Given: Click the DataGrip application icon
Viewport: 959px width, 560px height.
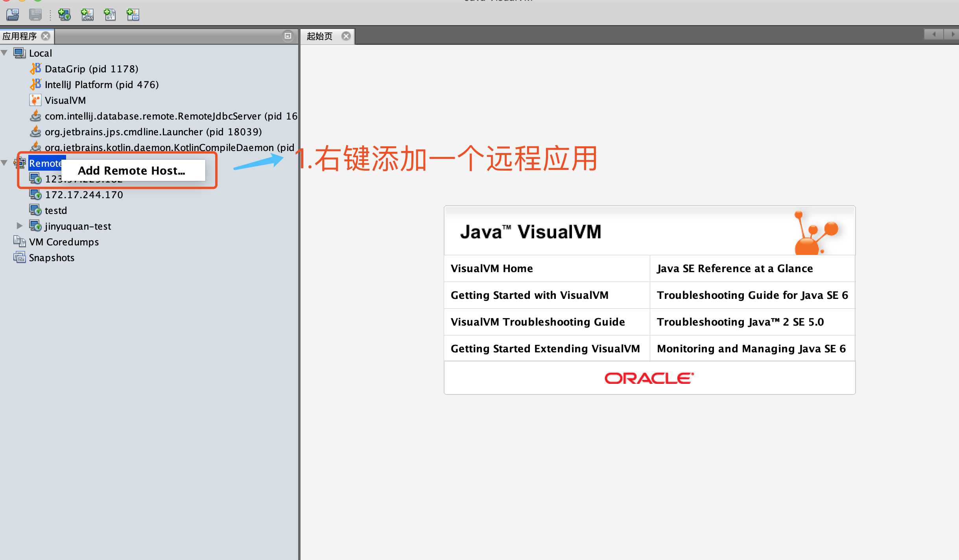Looking at the screenshot, I should click(x=35, y=69).
